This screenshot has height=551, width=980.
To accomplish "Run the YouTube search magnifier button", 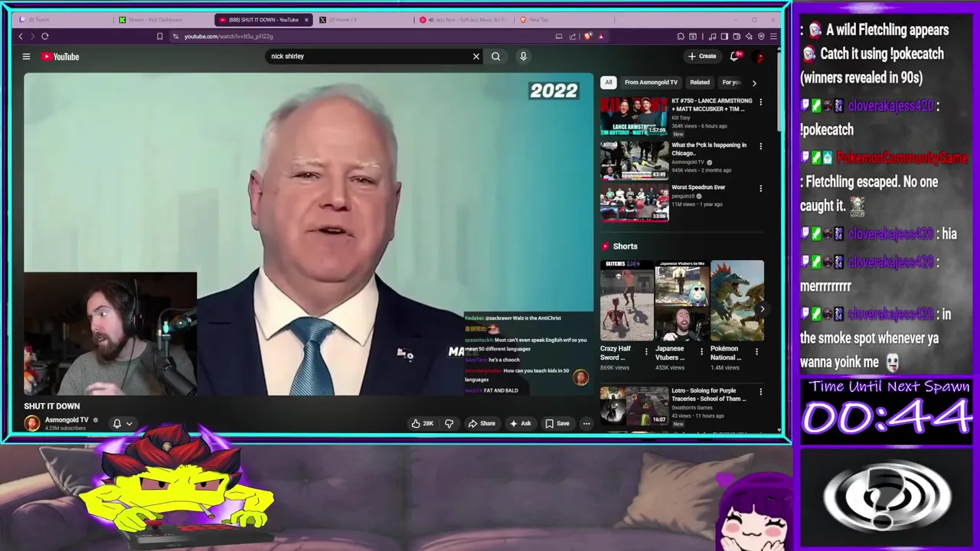I will pyautogui.click(x=495, y=56).
